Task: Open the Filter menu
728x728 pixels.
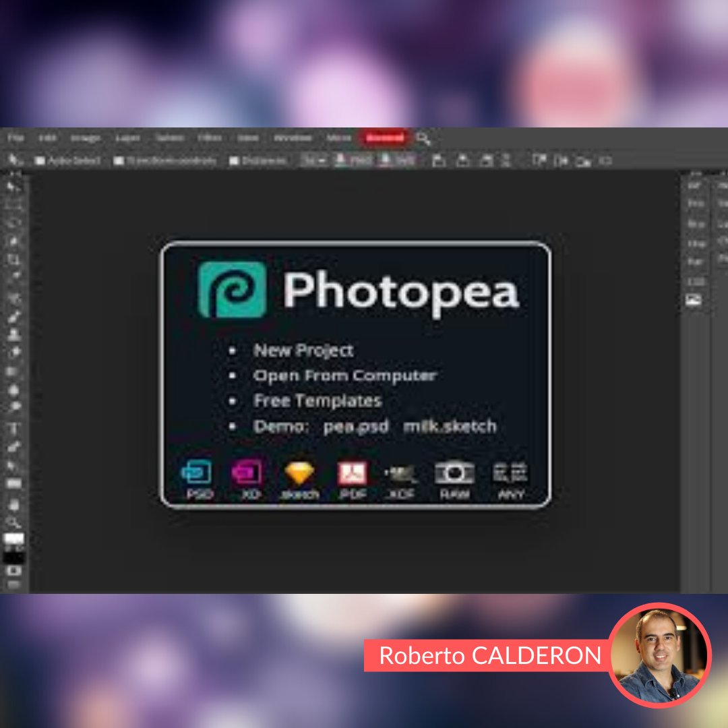Action: click(210, 138)
